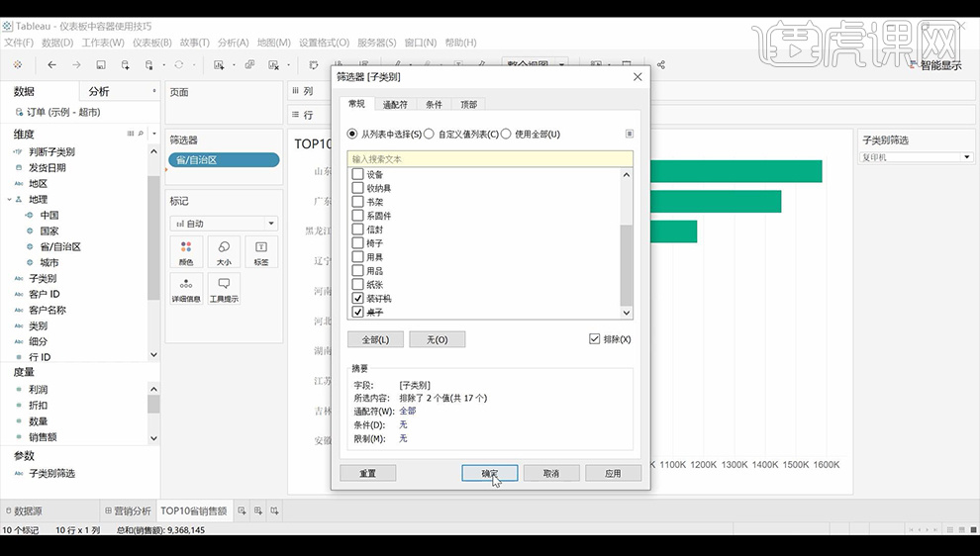This screenshot has width=980, height=556.
Task: Click the swap rows and columns icon
Action: pyautogui.click(x=314, y=64)
